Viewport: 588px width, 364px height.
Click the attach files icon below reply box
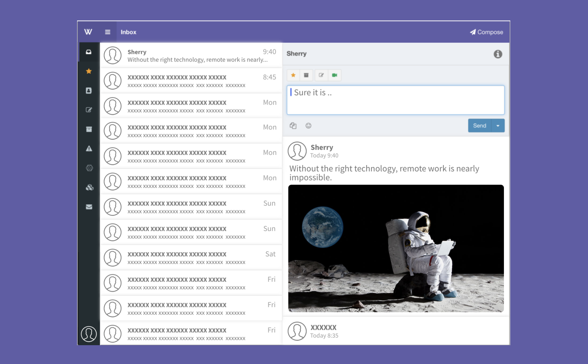pos(293,126)
